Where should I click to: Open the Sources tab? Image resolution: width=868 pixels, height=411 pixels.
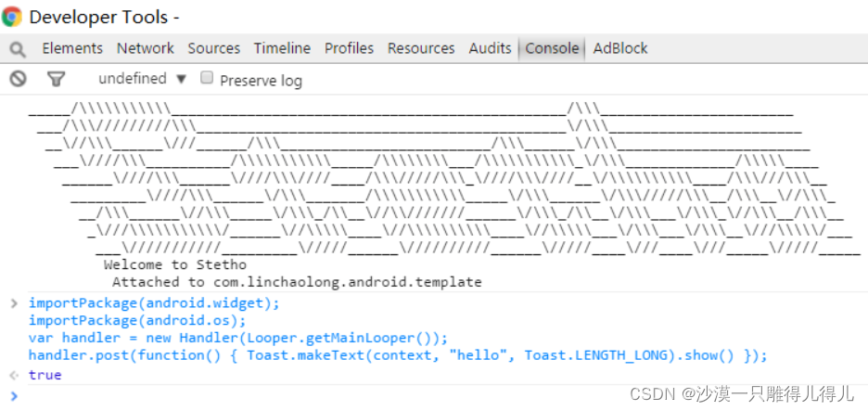coord(213,49)
